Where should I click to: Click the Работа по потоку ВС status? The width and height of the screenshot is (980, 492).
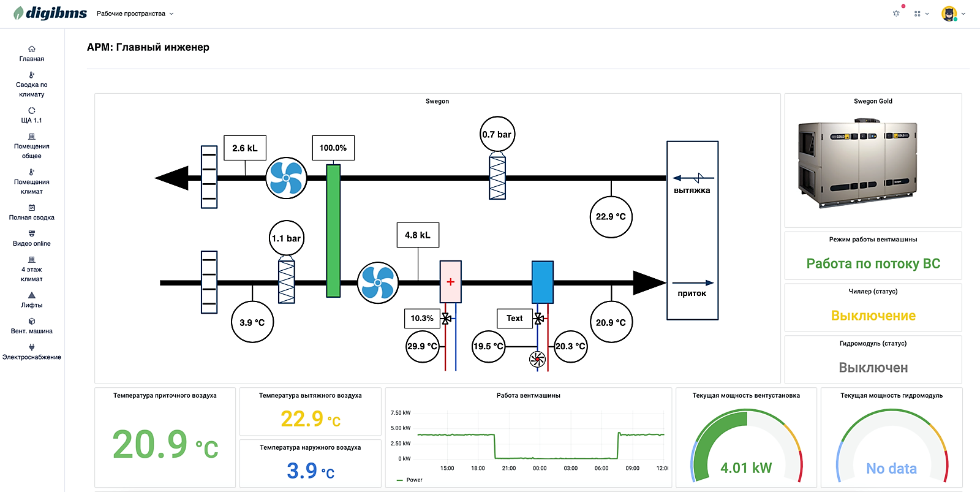tap(873, 263)
